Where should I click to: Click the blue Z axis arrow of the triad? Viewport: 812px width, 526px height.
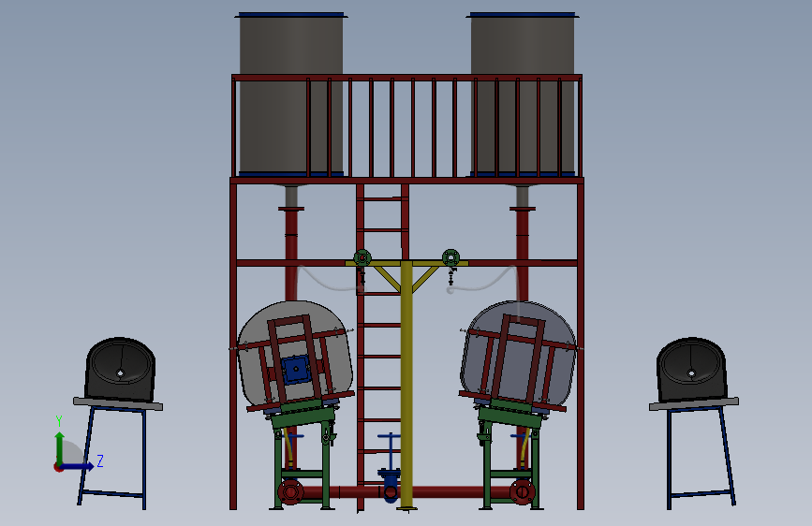coord(78,466)
